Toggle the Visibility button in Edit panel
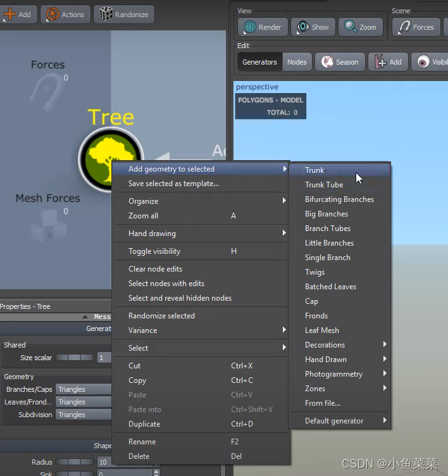 [430, 62]
